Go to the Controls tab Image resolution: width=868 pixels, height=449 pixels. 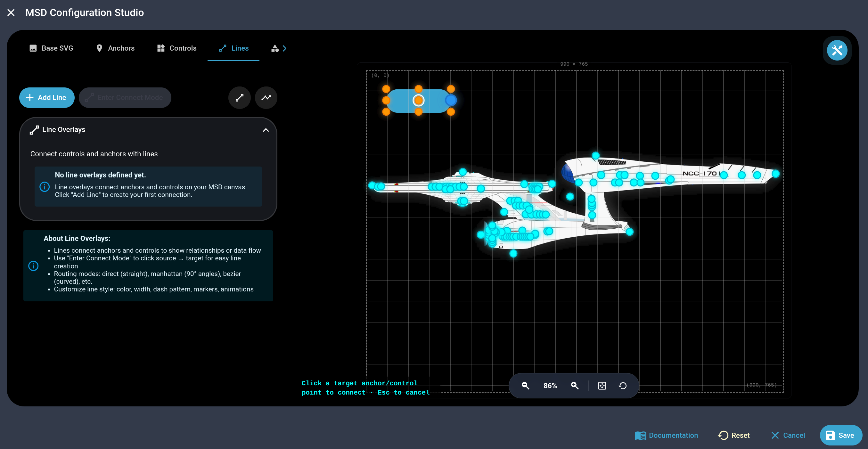click(x=177, y=48)
